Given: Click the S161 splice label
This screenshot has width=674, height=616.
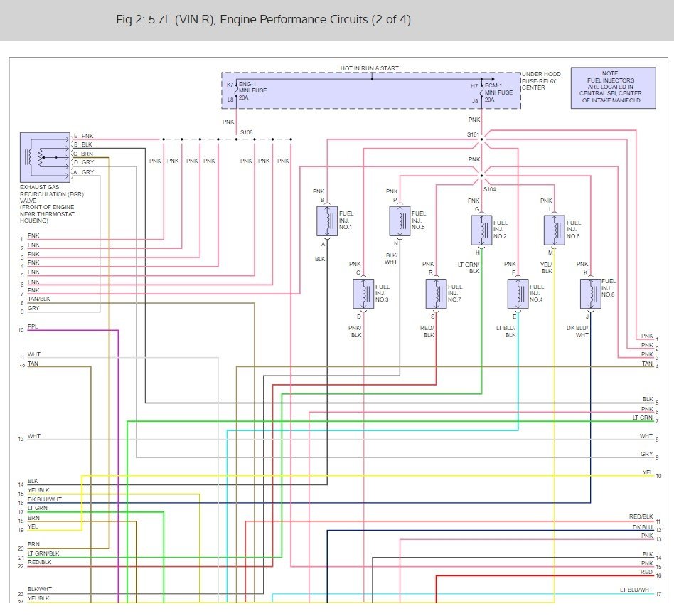Looking at the screenshot, I should pos(473,134).
